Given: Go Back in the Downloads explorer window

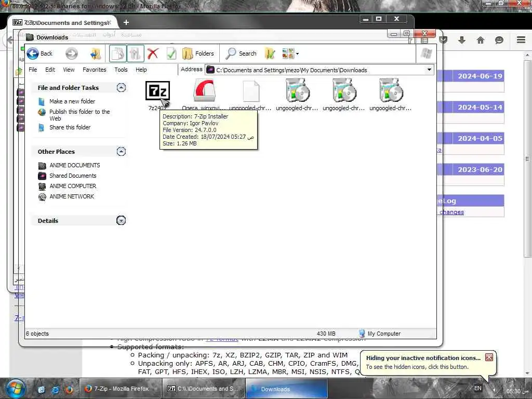Looking at the screenshot, I should 39,54.
